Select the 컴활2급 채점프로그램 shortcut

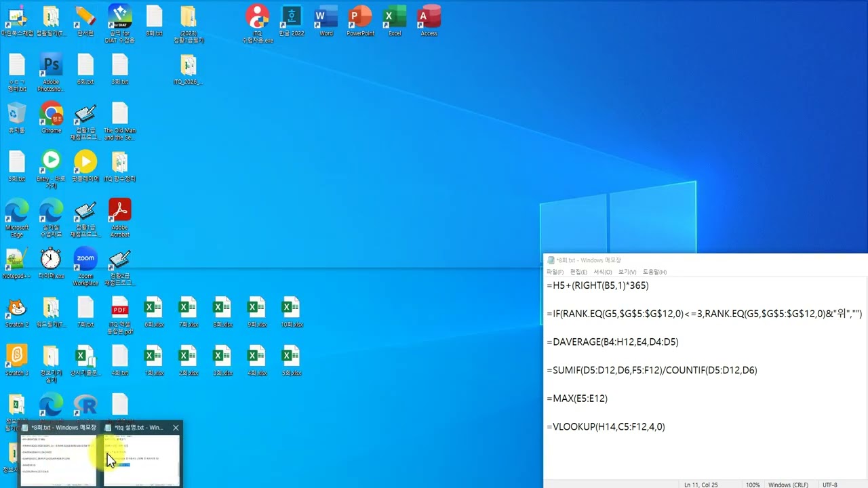(x=120, y=266)
